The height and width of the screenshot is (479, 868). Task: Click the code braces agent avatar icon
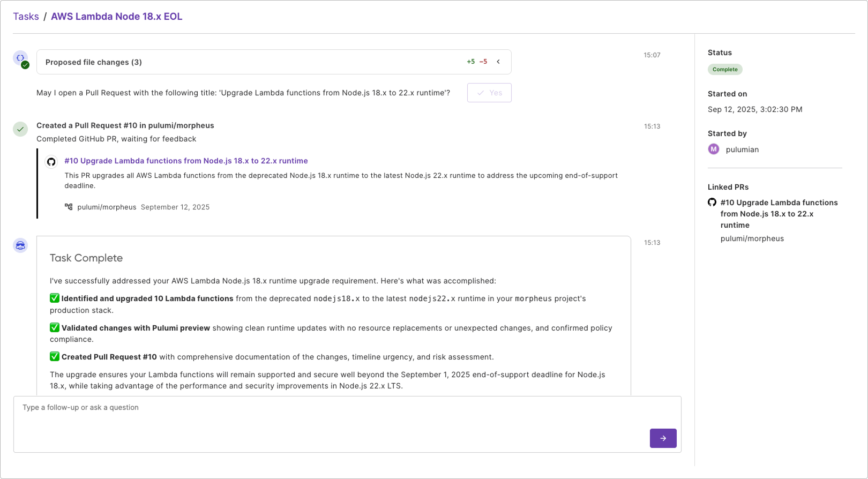pos(20,58)
